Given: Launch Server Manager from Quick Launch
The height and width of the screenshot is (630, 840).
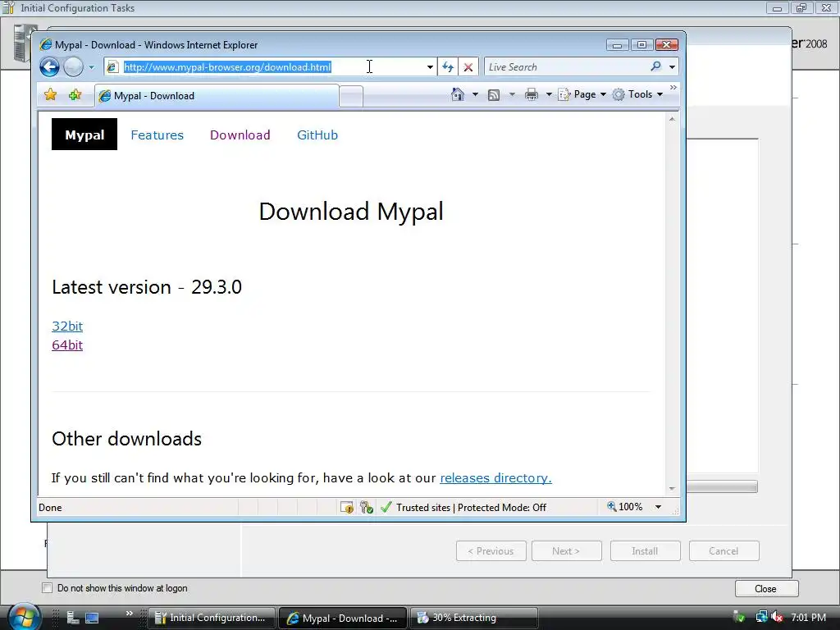Looking at the screenshot, I should 73,618.
